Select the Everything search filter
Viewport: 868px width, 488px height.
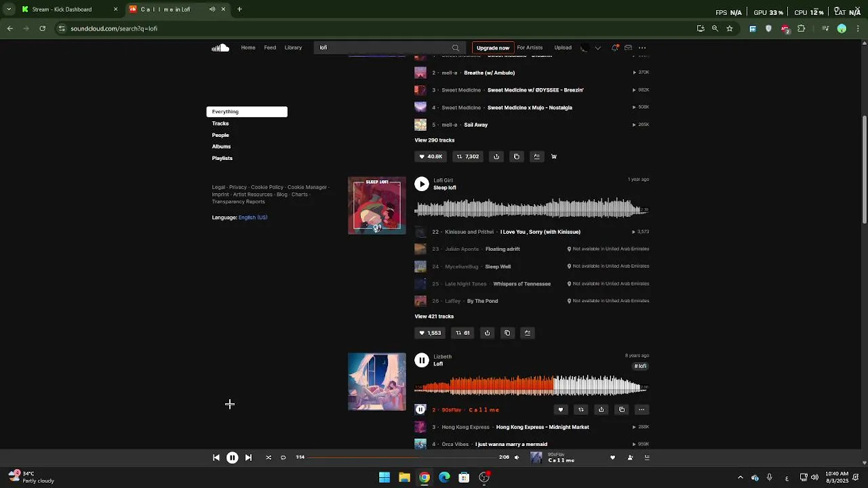coord(247,112)
